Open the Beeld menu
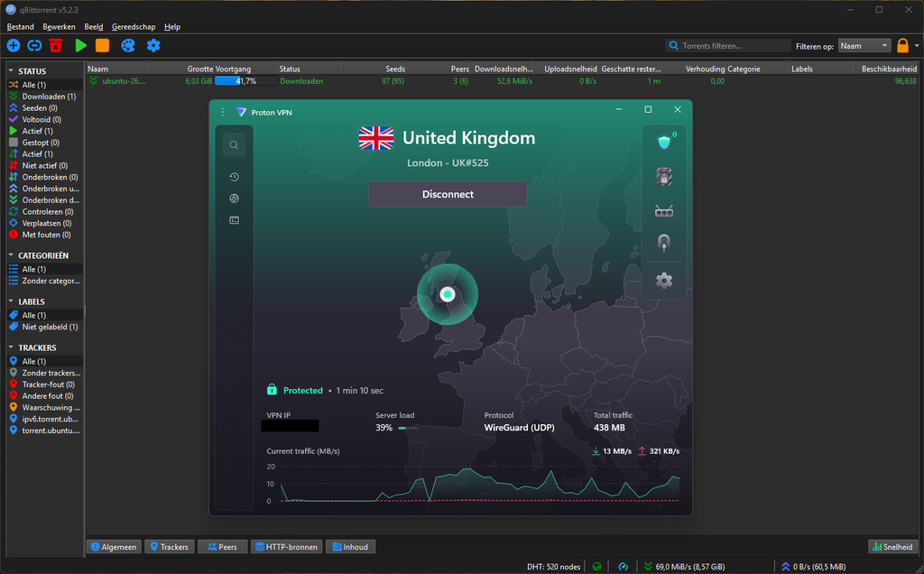This screenshot has height=574, width=924. click(x=94, y=26)
